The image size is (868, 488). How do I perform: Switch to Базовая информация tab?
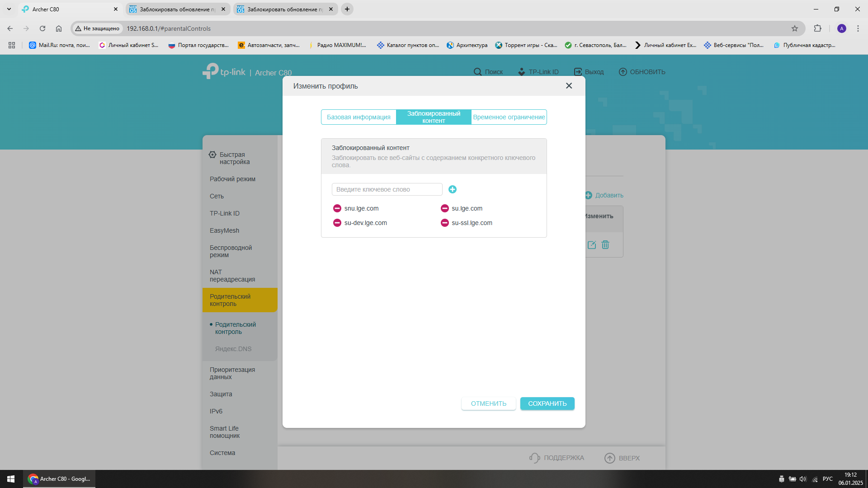(359, 117)
